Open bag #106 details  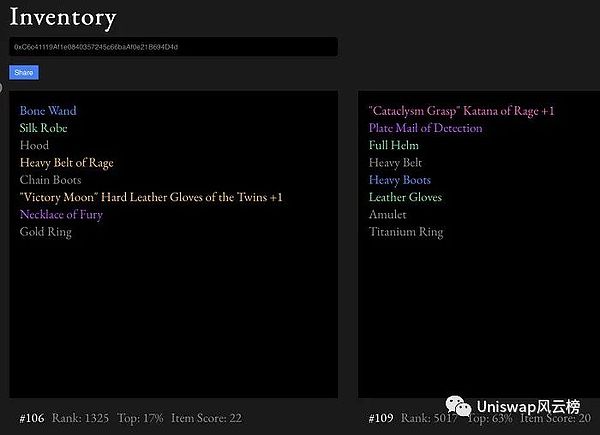[34, 417]
